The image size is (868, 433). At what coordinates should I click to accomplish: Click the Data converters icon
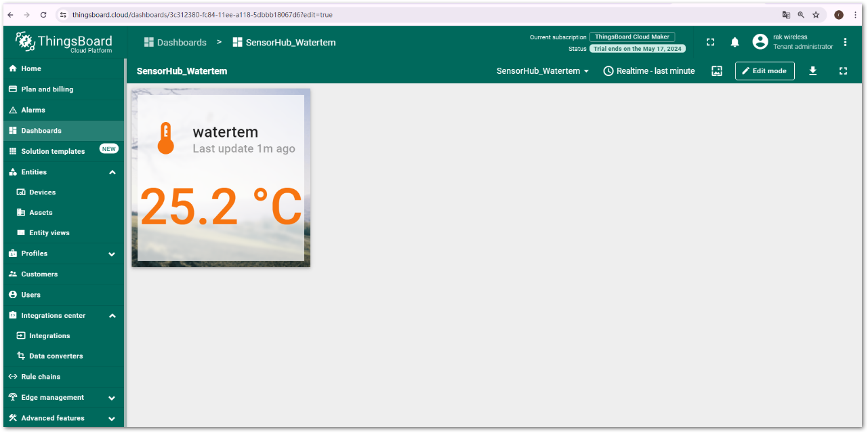[x=21, y=356]
